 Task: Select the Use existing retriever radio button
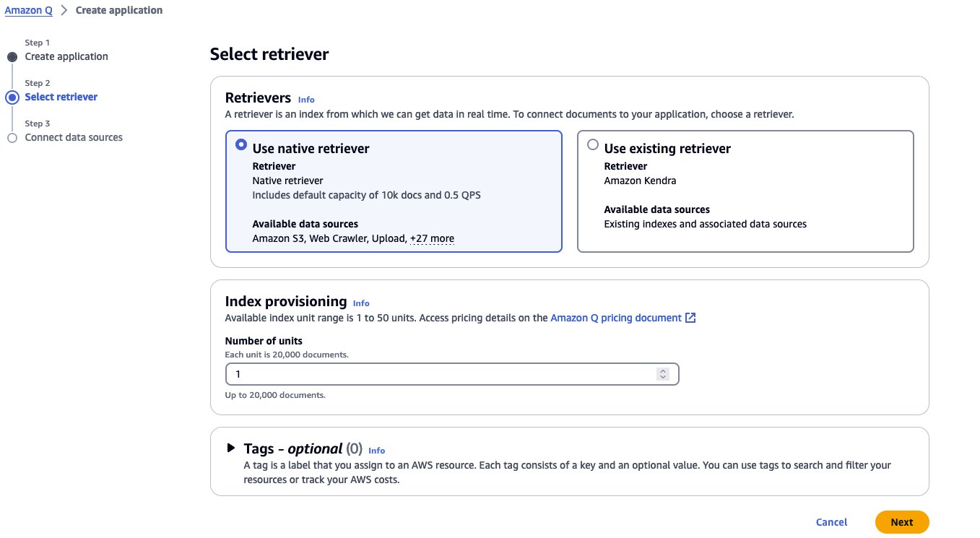click(x=593, y=144)
